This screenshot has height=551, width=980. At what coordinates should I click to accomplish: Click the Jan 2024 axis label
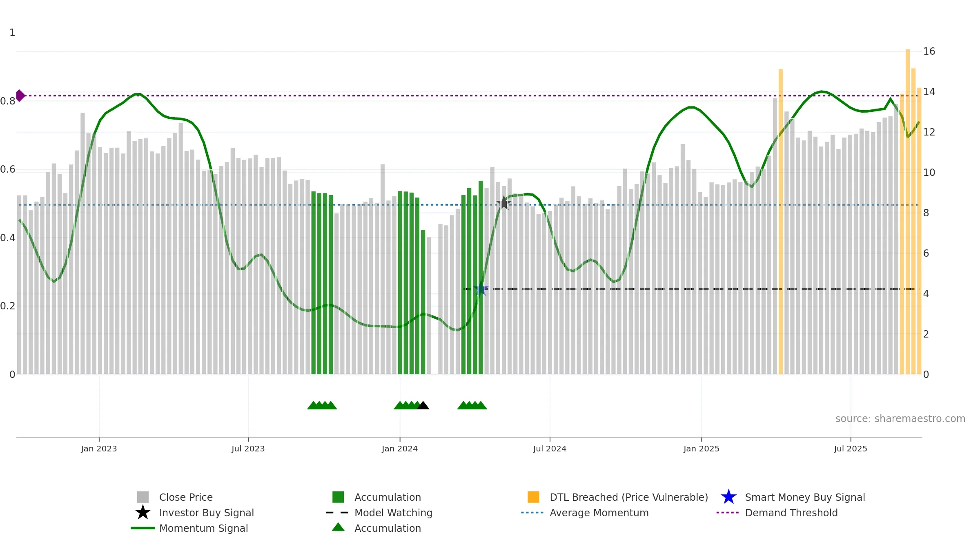pyautogui.click(x=400, y=449)
